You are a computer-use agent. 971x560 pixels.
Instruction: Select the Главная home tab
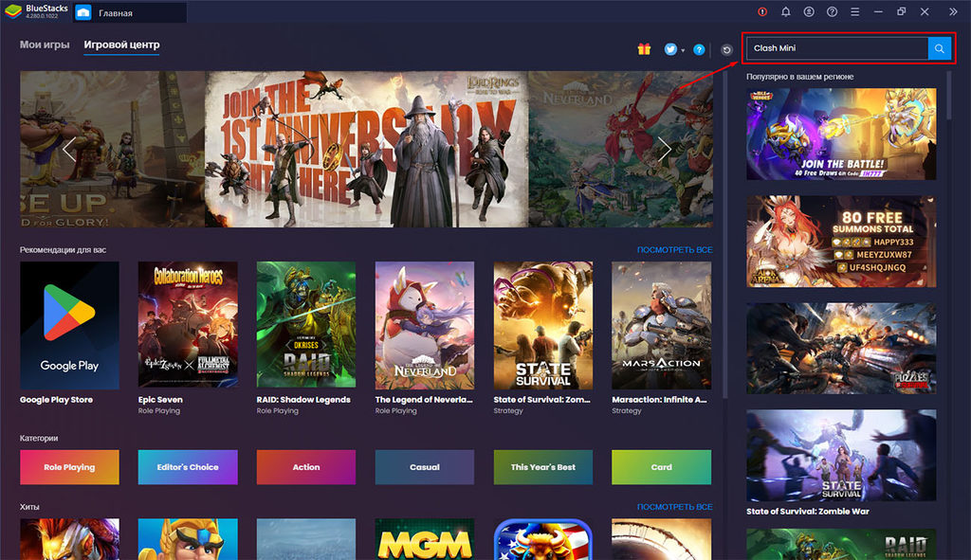130,12
